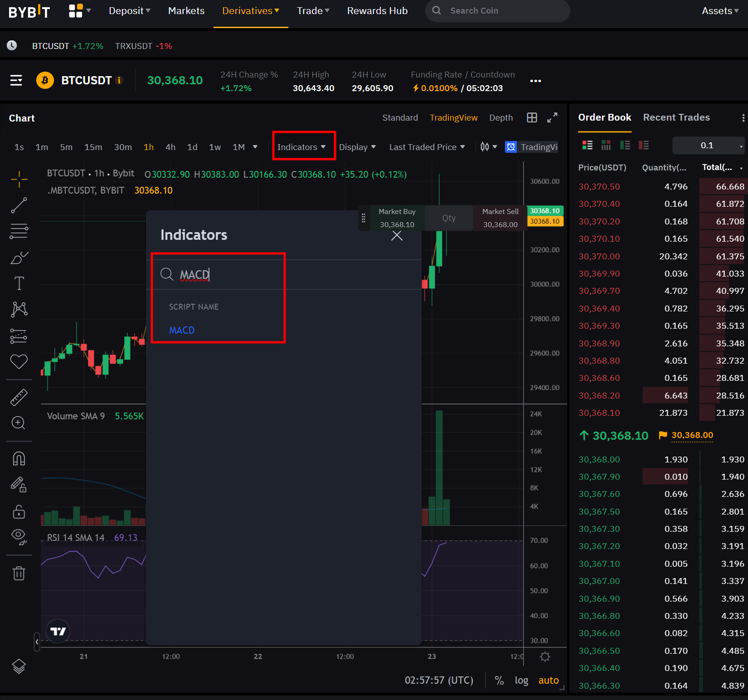Screen dimensions: 748x700
Task: Toggle percent scale on chart
Action: click(x=499, y=680)
